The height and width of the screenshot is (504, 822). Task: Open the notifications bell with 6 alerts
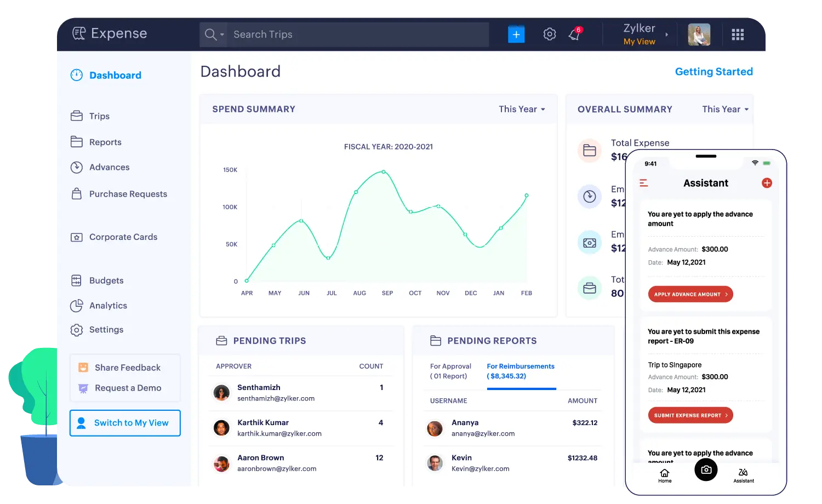(x=574, y=34)
